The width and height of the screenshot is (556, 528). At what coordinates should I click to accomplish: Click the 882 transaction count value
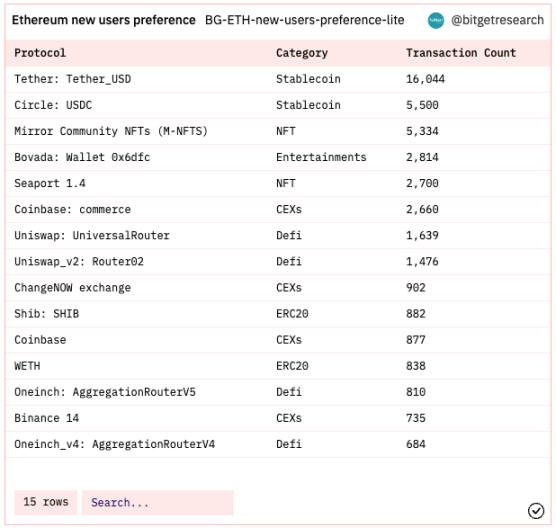pyautogui.click(x=416, y=314)
